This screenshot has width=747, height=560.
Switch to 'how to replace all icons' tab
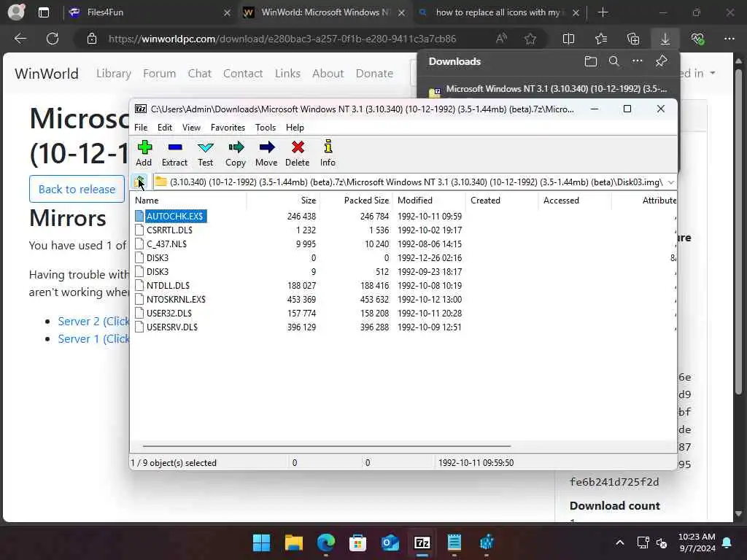coord(498,12)
